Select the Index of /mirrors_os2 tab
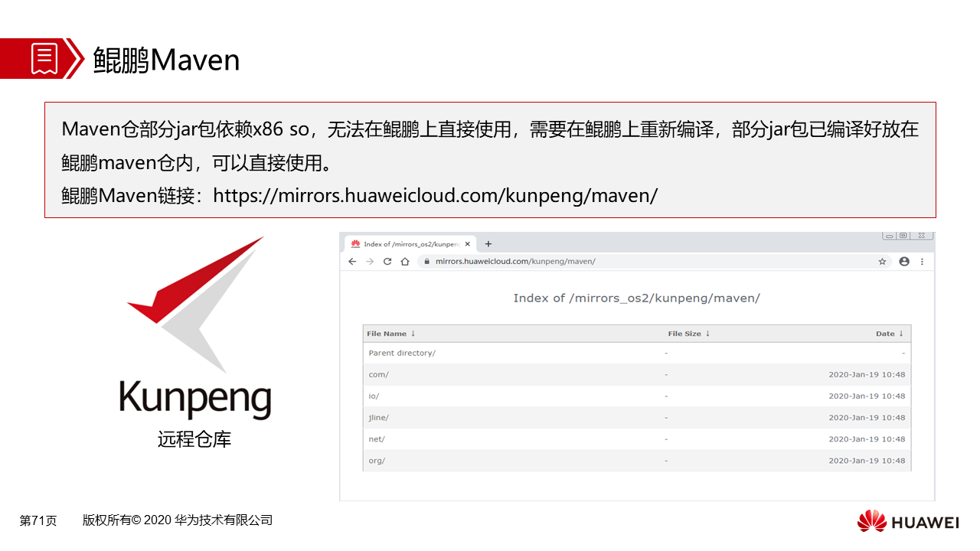The image size is (980, 551). point(411,244)
